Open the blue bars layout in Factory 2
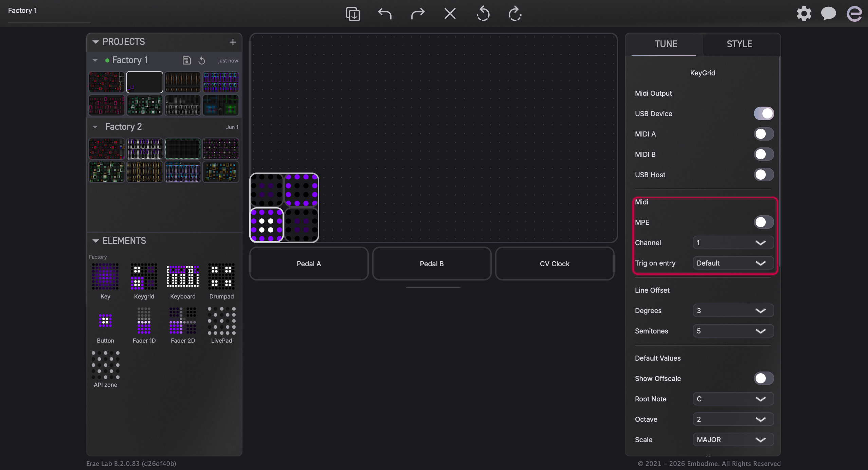 coord(183,172)
